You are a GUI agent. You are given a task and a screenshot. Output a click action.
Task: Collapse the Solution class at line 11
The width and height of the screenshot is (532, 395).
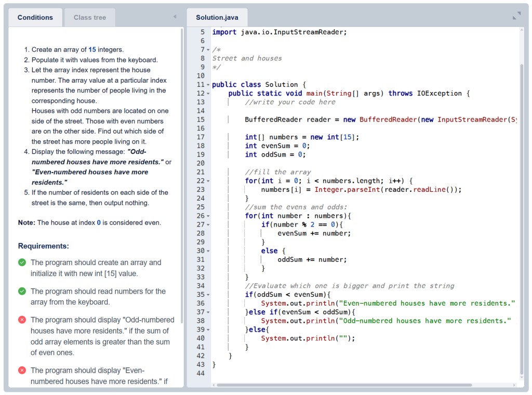point(208,85)
